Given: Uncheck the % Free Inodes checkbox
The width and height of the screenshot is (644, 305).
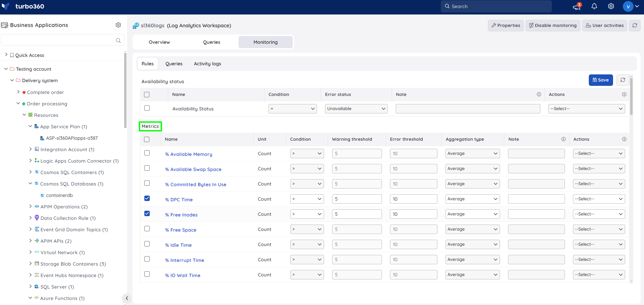Looking at the screenshot, I should point(147,213).
